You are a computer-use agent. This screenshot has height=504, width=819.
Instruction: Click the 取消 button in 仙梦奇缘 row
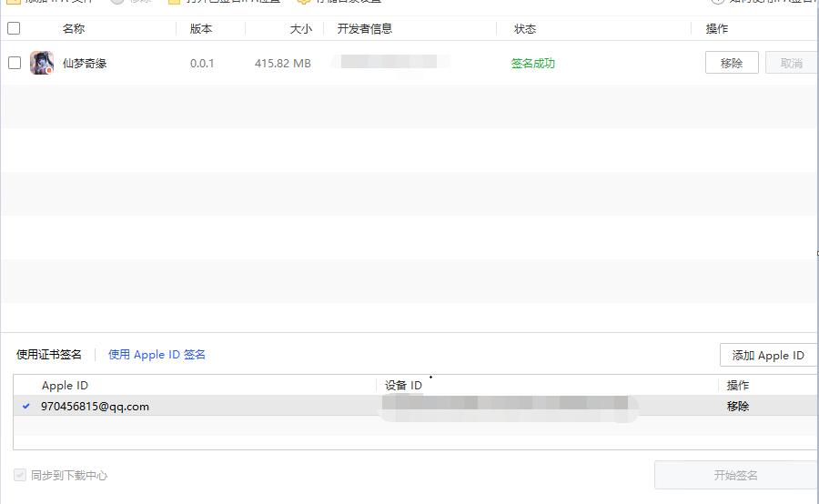coord(792,63)
